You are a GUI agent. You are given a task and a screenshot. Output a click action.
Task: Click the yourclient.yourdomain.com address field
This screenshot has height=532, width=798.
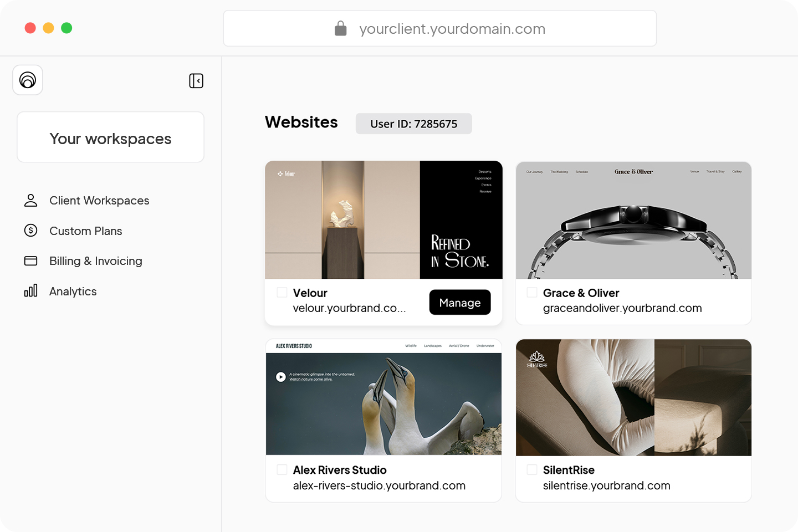[440, 28]
